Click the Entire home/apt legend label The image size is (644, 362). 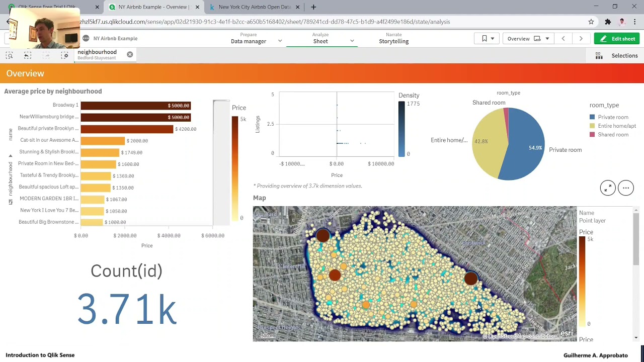click(617, 126)
